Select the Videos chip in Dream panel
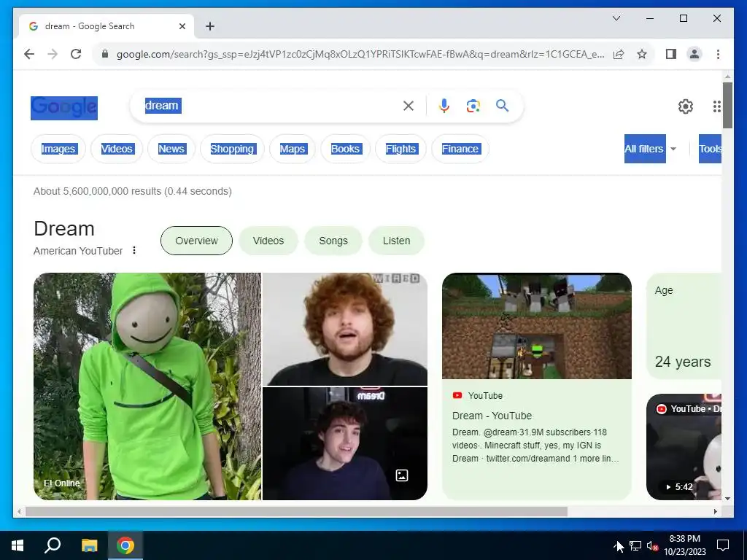Viewport: 747px width, 560px height. [x=268, y=241]
